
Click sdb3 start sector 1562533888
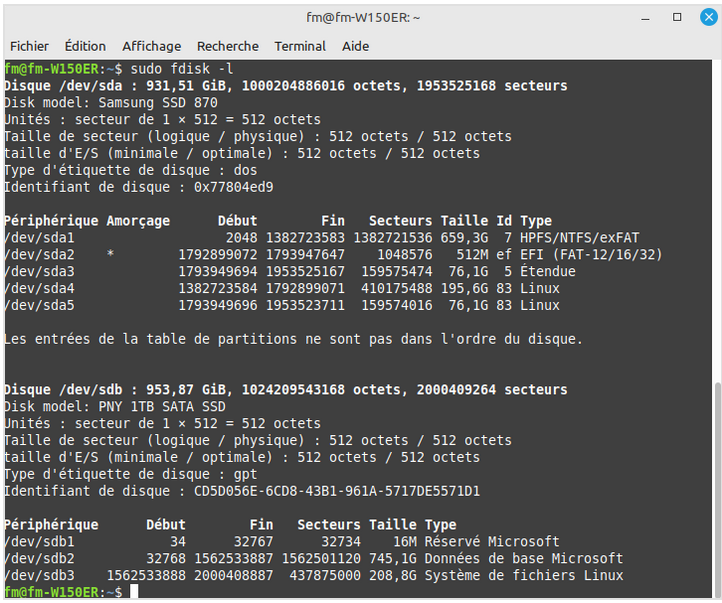(146, 576)
